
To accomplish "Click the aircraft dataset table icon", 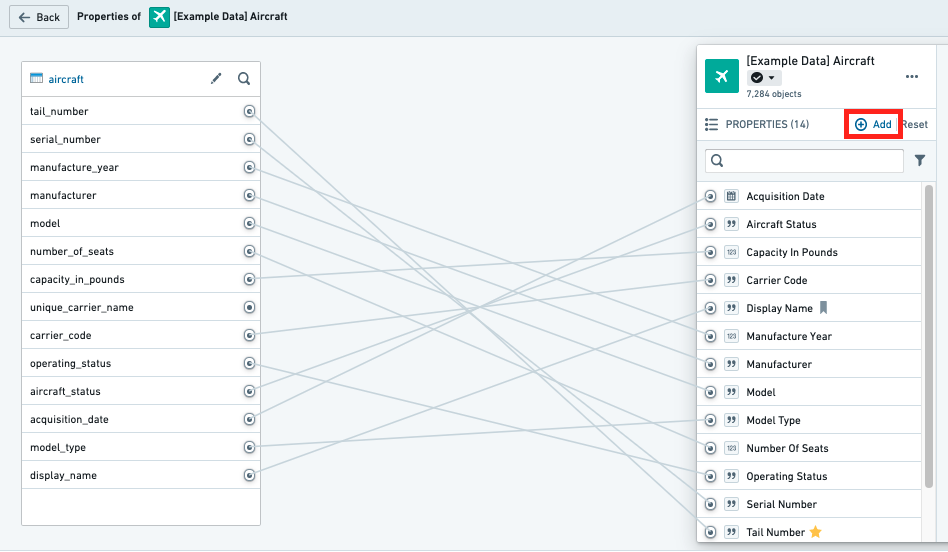I will click(36, 79).
